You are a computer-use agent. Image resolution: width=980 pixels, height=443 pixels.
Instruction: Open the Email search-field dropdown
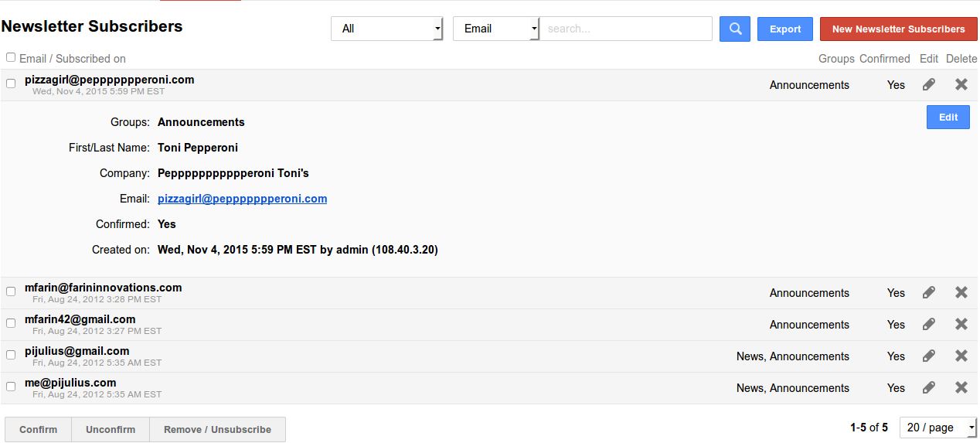click(x=496, y=29)
